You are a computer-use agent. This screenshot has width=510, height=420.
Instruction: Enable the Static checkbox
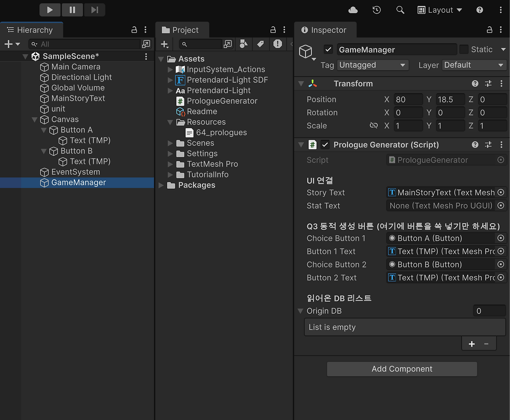point(464,49)
